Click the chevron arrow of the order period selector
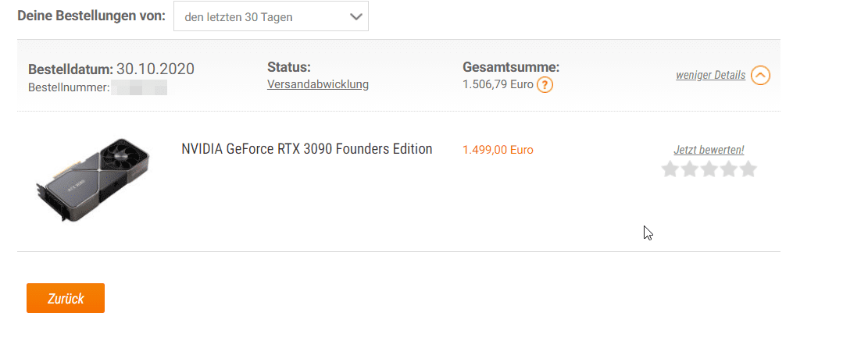Screen dimensions: 868x348 (x=356, y=17)
